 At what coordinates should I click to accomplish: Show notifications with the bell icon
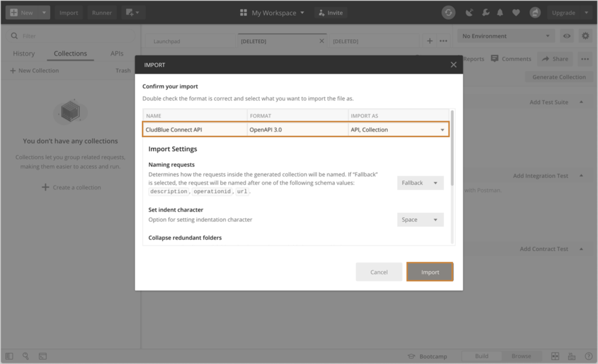500,13
